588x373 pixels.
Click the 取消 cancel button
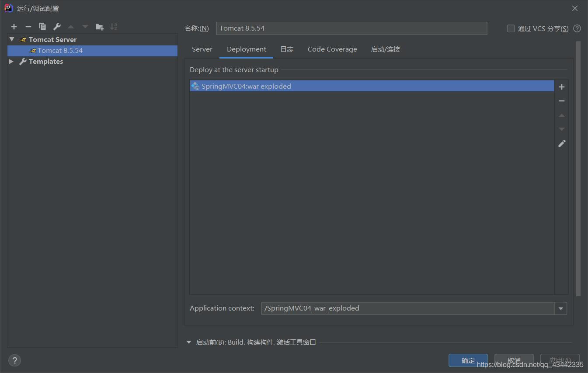pos(514,360)
